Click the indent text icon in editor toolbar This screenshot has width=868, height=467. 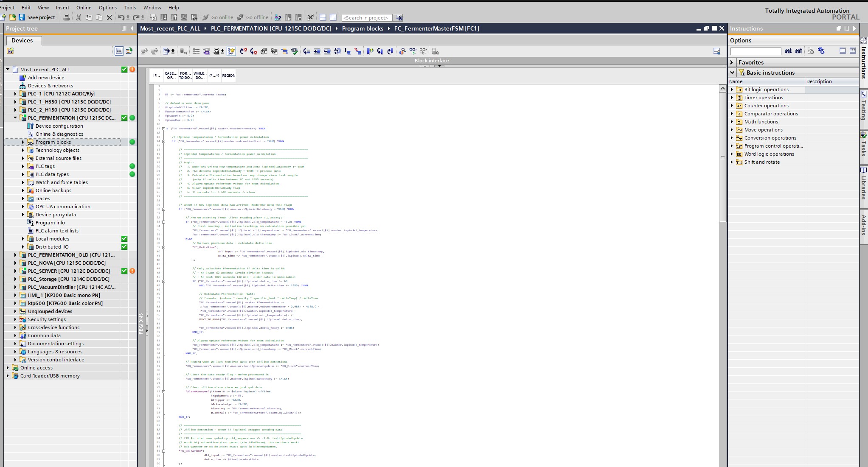pyautogui.click(x=317, y=51)
